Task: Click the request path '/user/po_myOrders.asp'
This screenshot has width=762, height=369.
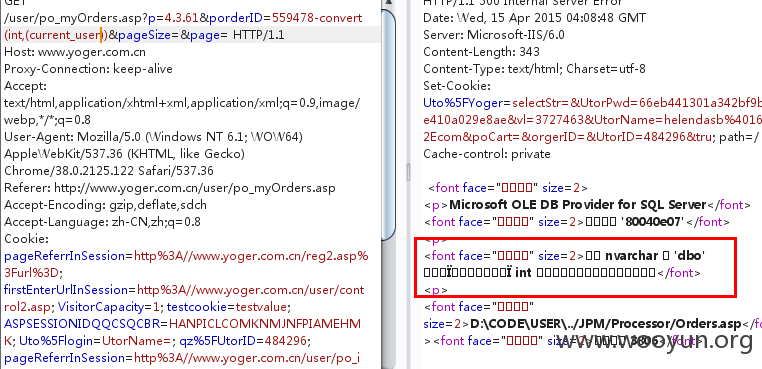Action: point(73,18)
